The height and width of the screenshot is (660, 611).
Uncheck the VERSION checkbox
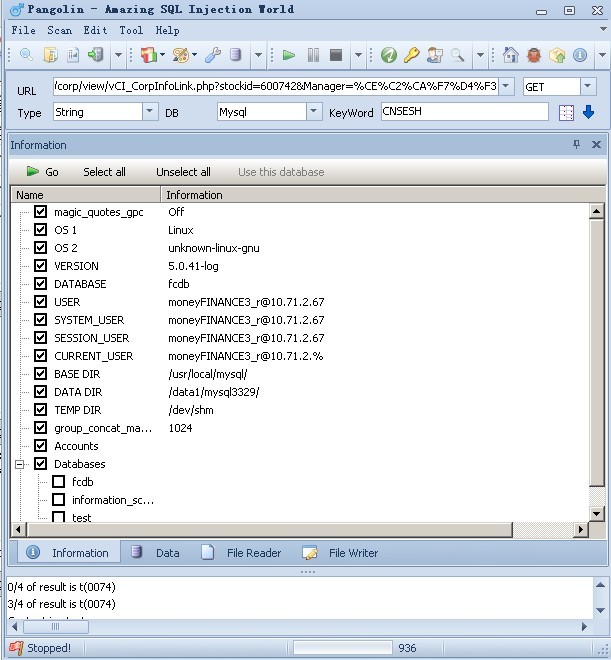[40, 265]
